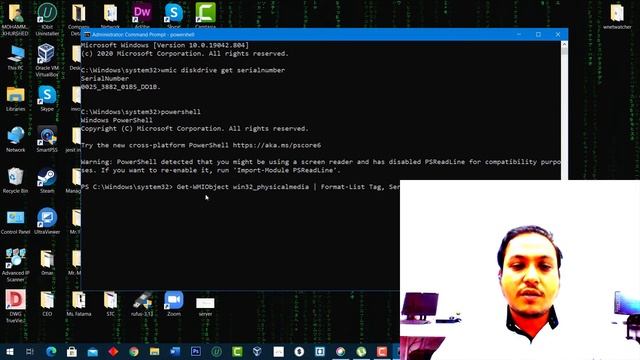Click the https://aka.ms/pscore6 URL text
640x360 pixels.
pos(277,145)
